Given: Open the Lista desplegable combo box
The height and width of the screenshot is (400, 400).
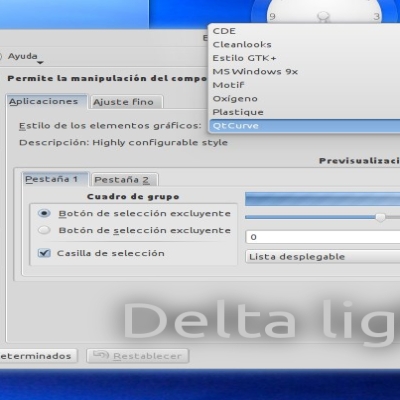Looking at the screenshot, I should click(x=323, y=257).
